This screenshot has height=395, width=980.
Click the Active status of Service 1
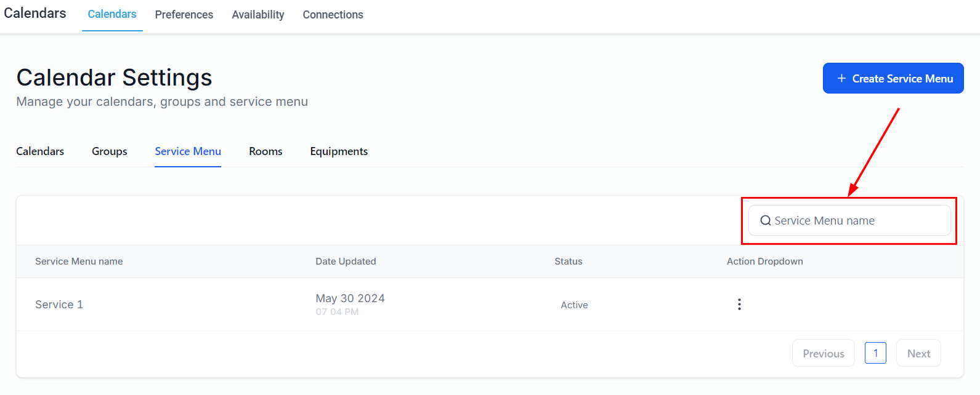[x=574, y=305]
